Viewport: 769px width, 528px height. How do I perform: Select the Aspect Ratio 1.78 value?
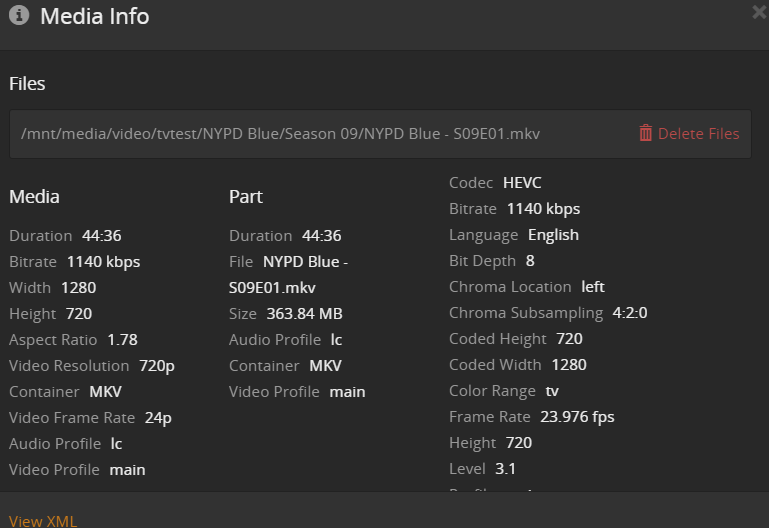point(122,340)
